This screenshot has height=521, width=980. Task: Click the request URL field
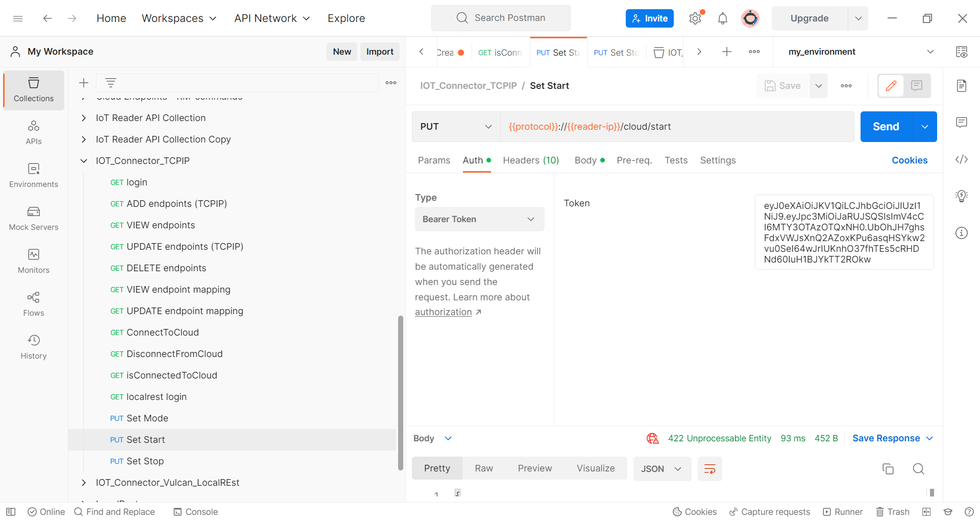[x=677, y=127]
